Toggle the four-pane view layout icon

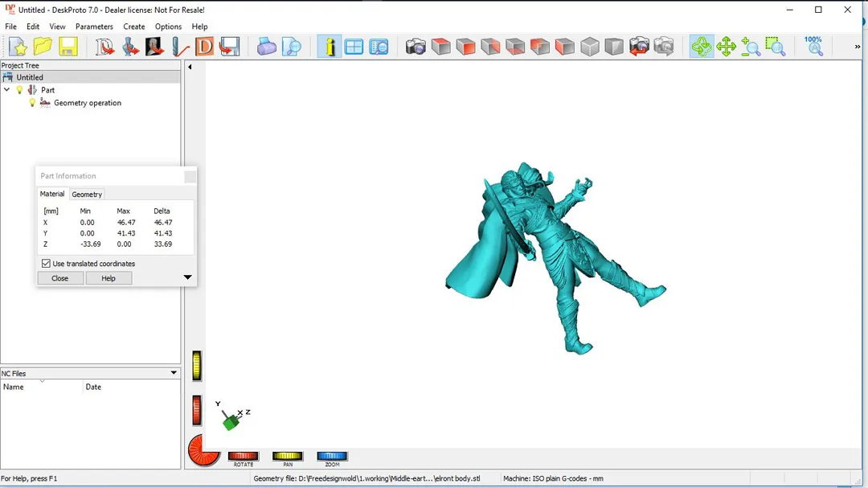click(354, 47)
